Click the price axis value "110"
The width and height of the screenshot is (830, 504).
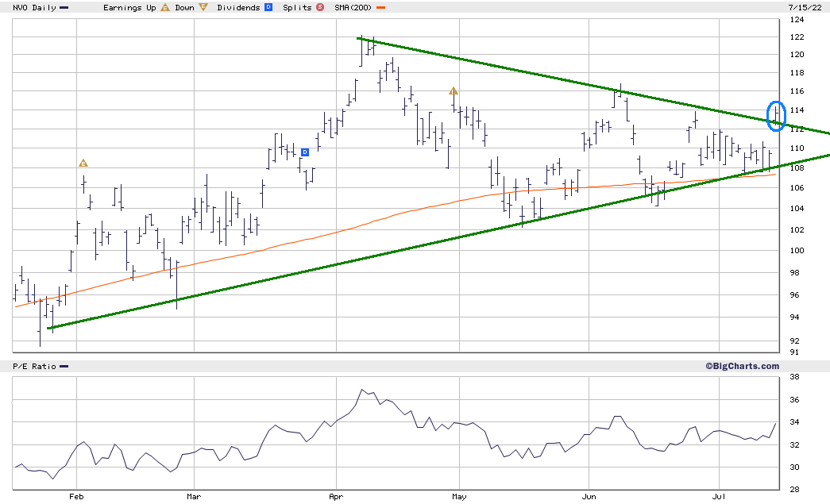797,148
